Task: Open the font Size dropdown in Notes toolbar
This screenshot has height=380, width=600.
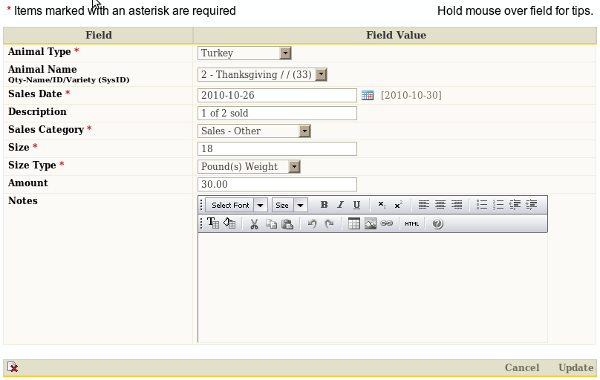Action: point(290,205)
